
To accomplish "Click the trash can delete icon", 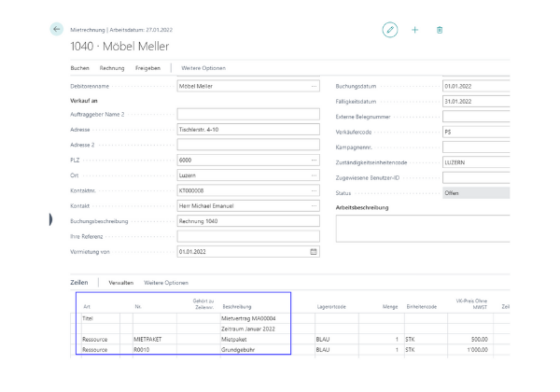I will pyautogui.click(x=439, y=30).
